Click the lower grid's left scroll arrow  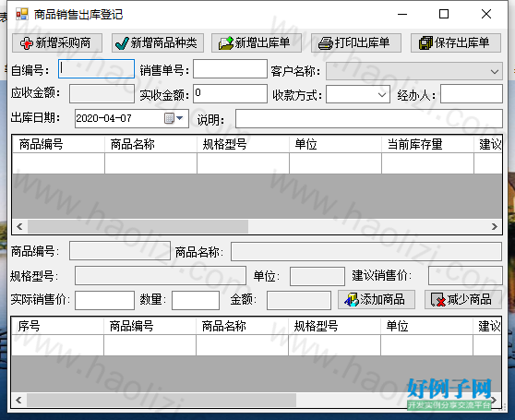click(x=19, y=400)
